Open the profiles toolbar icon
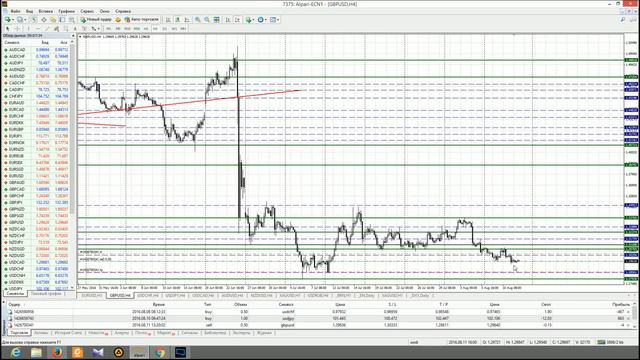This screenshot has height=360, width=640. [x=19, y=20]
